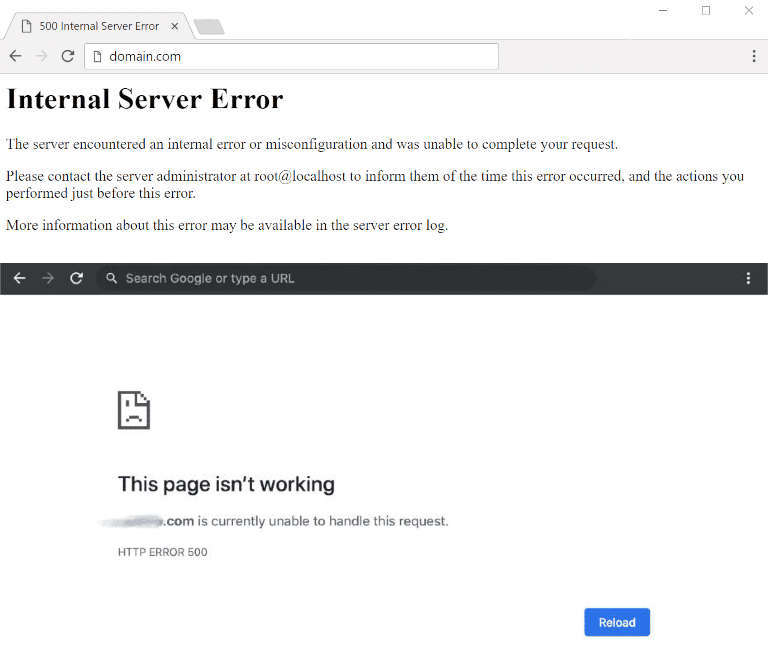The image size is (768, 649).
Task: Open the three-dot menu in the light toolbar
Action: 753,57
